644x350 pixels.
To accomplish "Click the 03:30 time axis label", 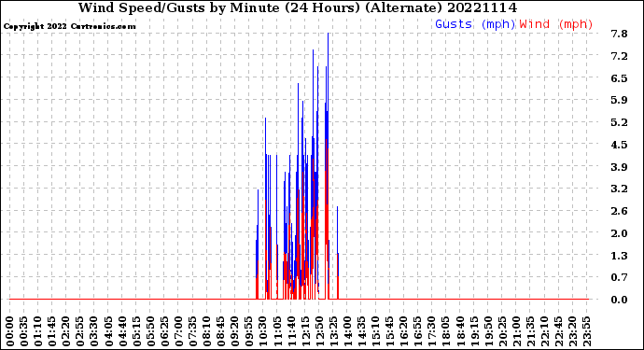I will pyautogui.click(x=94, y=331).
